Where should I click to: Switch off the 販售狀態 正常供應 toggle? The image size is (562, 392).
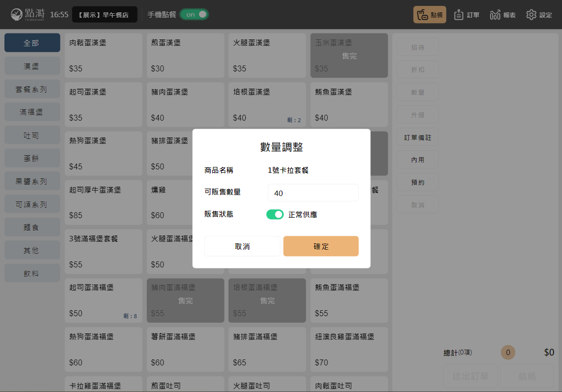[275, 214]
